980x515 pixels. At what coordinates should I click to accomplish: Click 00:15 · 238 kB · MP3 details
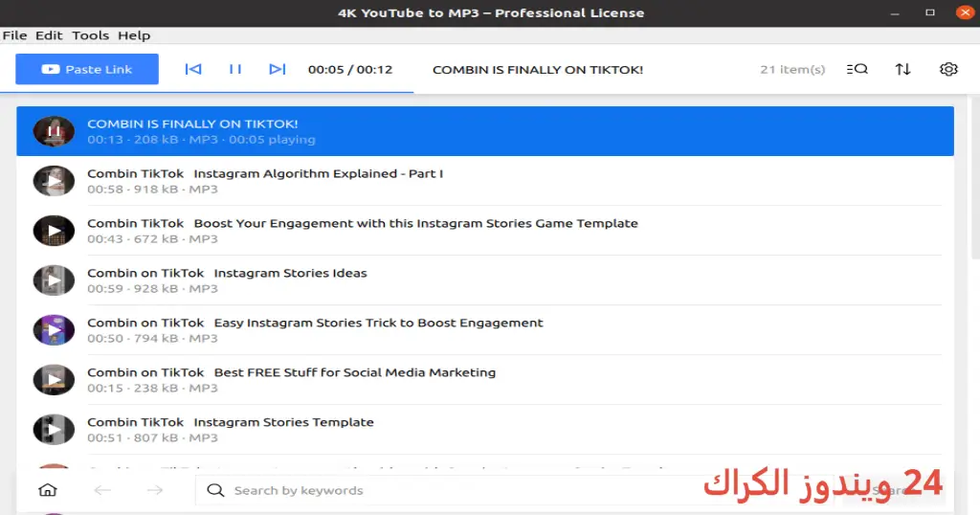pos(152,388)
